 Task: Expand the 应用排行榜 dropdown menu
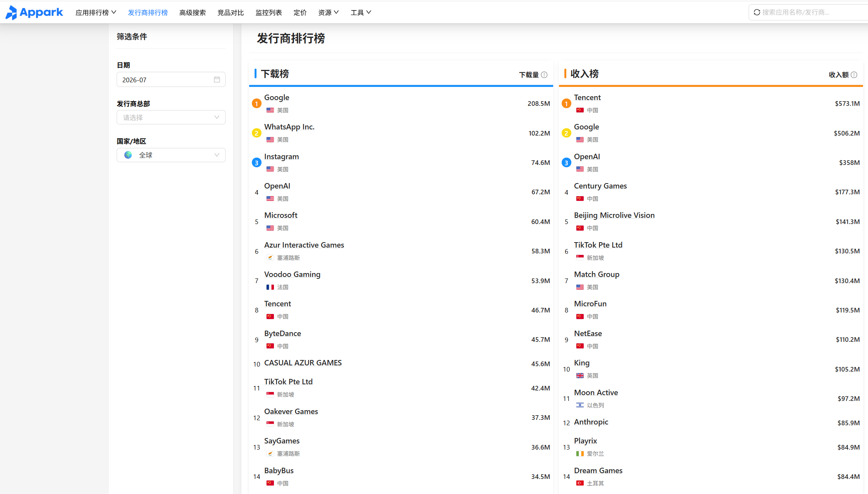pyautogui.click(x=96, y=12)
